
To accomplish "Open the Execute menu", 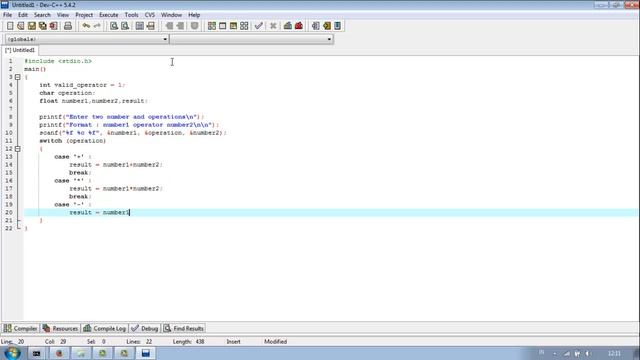I will (109, 15).
